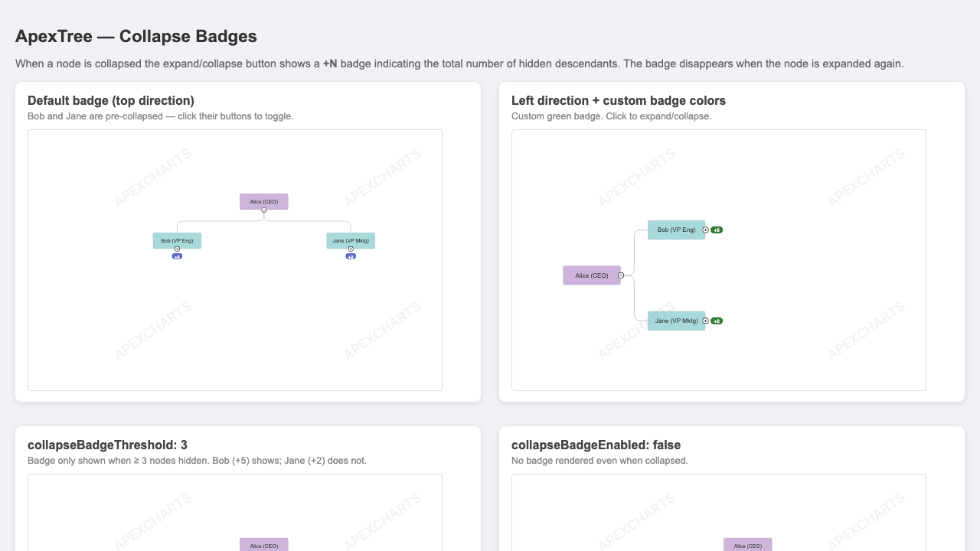Click the blue +2 badge under Jane

[351, 256]
